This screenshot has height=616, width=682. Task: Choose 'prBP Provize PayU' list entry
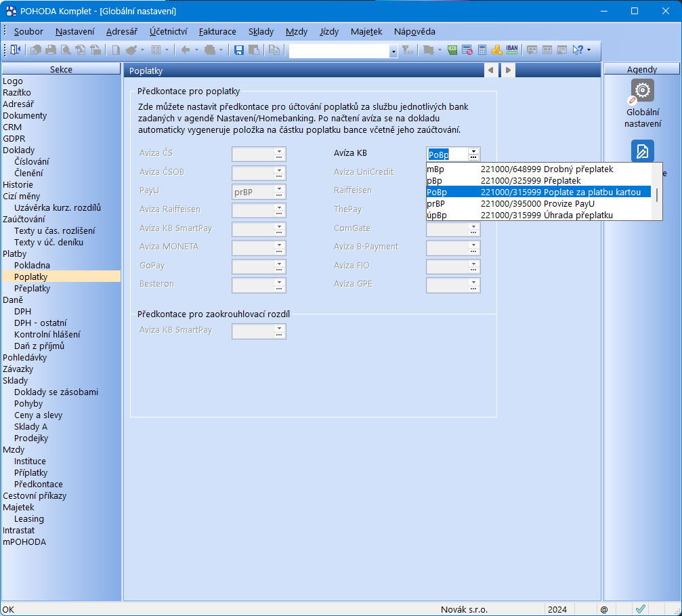(x=538, y=203)
